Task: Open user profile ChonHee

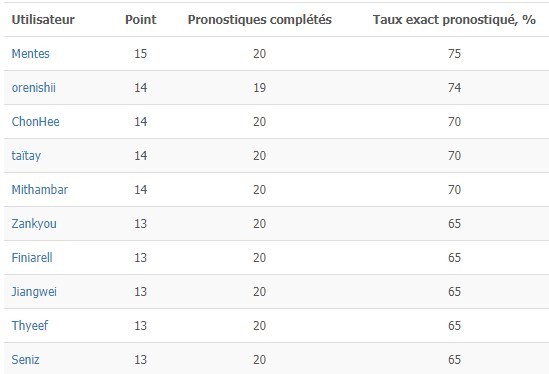Action: pos(35,122)
